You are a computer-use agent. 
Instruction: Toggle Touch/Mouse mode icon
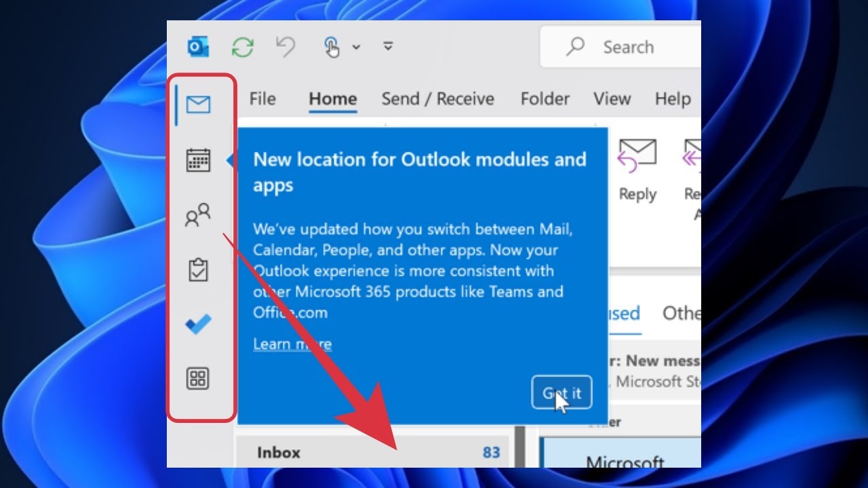click(x=332, y=47)
